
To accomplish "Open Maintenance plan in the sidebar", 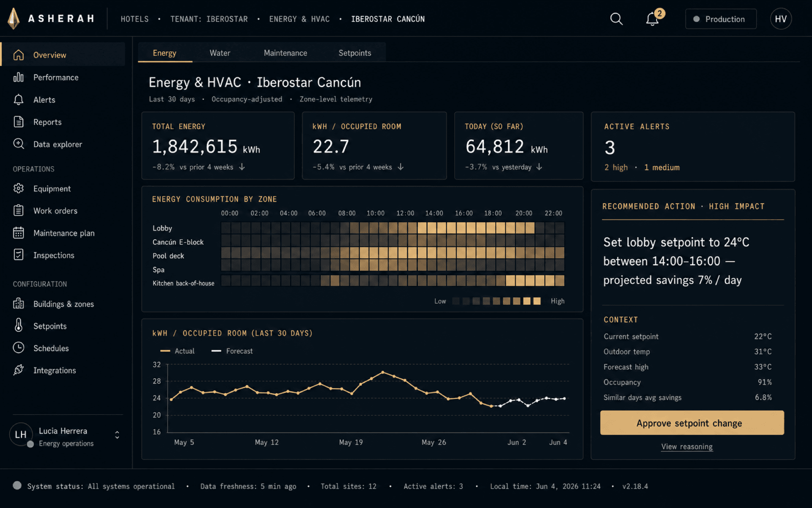I will point(63,233).
